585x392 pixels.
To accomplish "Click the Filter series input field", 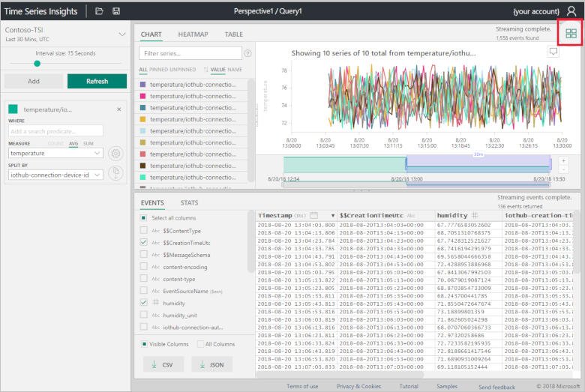I will tap(190, 53).
